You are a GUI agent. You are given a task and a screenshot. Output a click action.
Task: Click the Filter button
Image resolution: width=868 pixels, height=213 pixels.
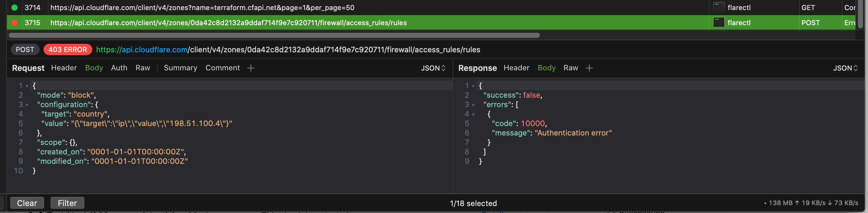coord(67,203)
